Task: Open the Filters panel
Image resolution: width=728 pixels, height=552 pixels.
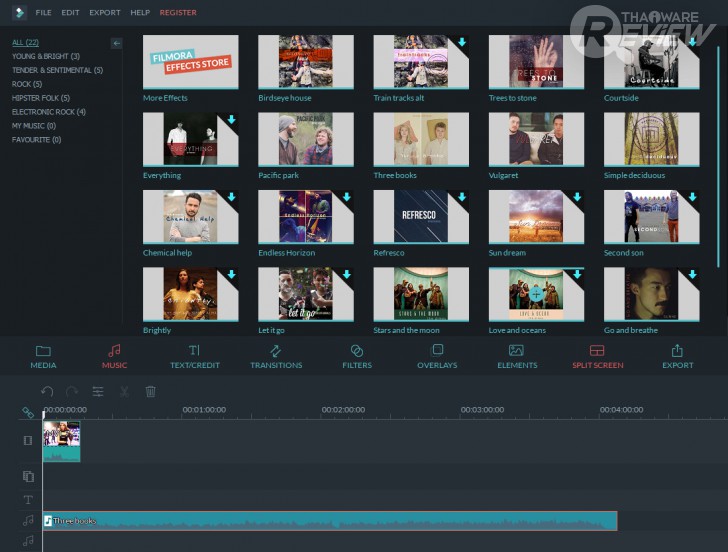Action: point(357,357)
